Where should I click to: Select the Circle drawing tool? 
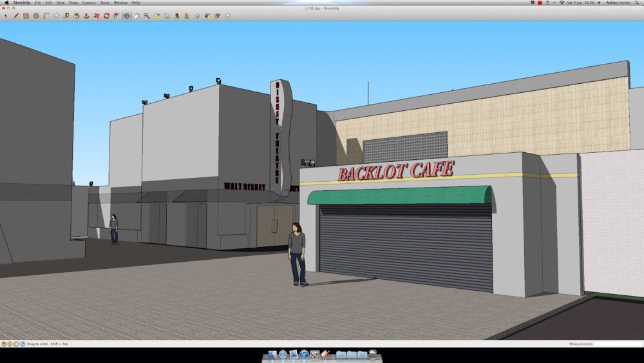pos(36,15)
